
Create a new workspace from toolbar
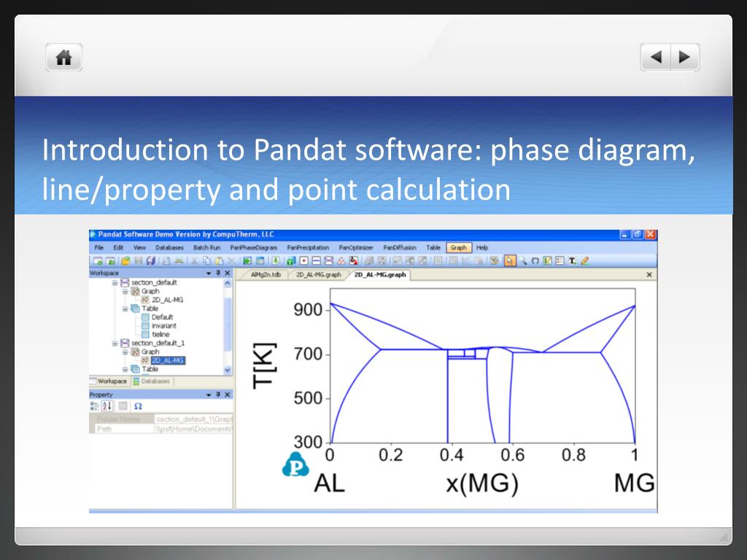[x=98, y=260]
